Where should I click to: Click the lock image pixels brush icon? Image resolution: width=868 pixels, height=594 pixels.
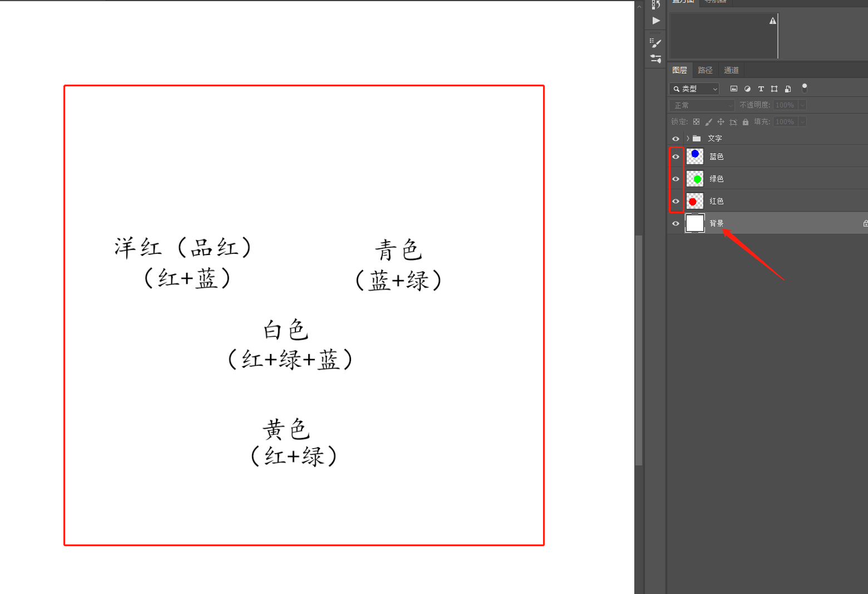click(x=708, y=121)
